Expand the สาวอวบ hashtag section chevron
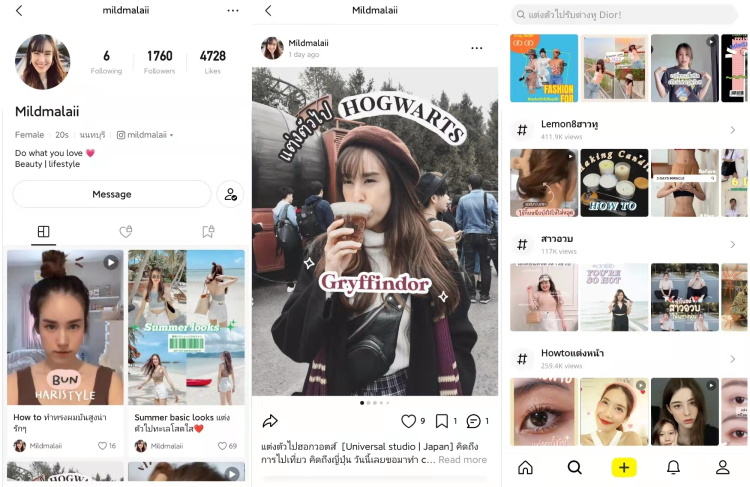The width and height of the screenshot is (750, 487). 732,244
